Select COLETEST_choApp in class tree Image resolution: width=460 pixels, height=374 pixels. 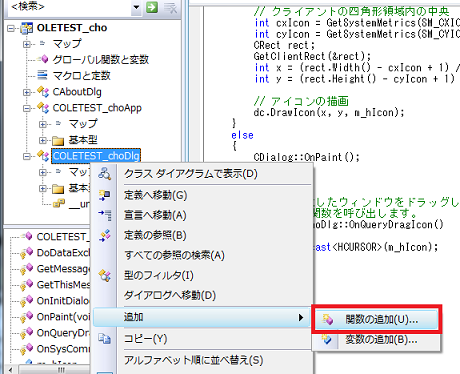click(97, 108)
